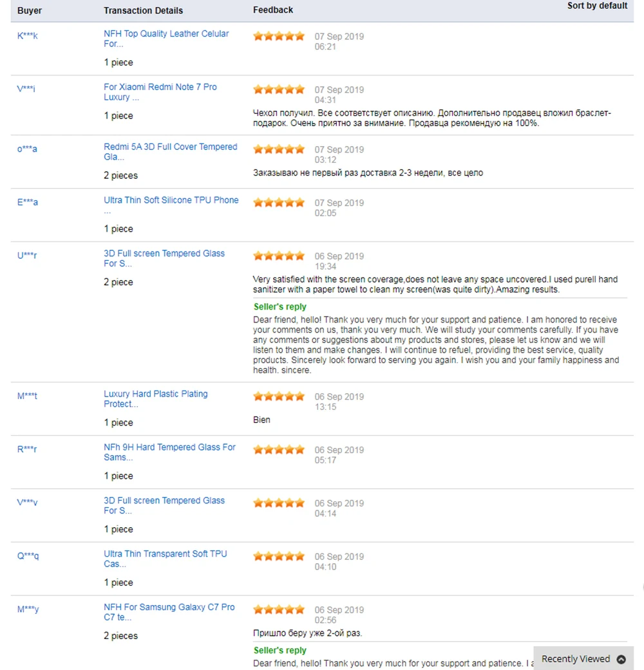Click stars next to 06 Sep 02:56 review
644x670 pixels.
[279, 610]
